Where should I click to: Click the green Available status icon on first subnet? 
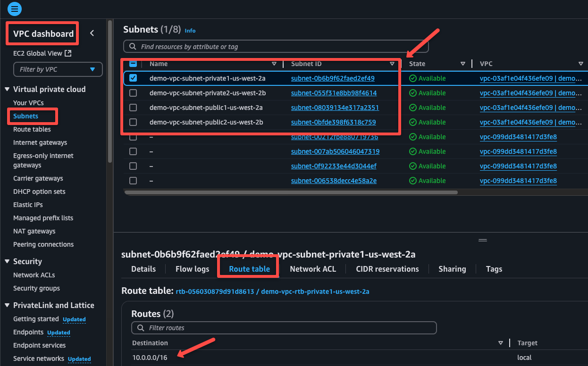(412, 78)
